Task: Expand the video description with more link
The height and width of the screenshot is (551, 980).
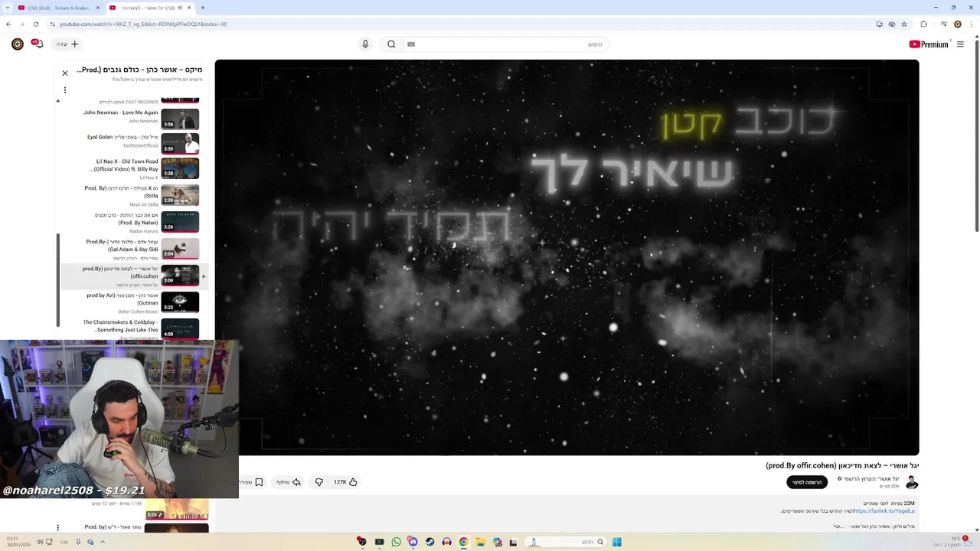Action: pos(838,527)
